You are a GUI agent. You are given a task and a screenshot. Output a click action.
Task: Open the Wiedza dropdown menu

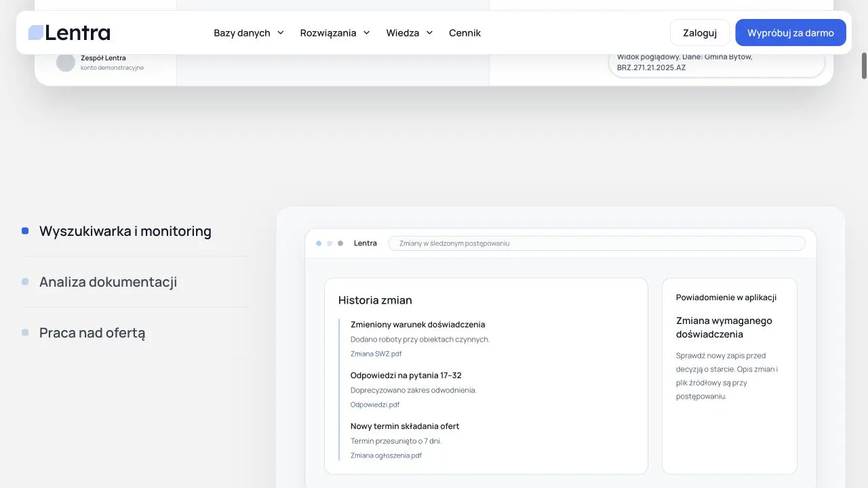(410, 33)
